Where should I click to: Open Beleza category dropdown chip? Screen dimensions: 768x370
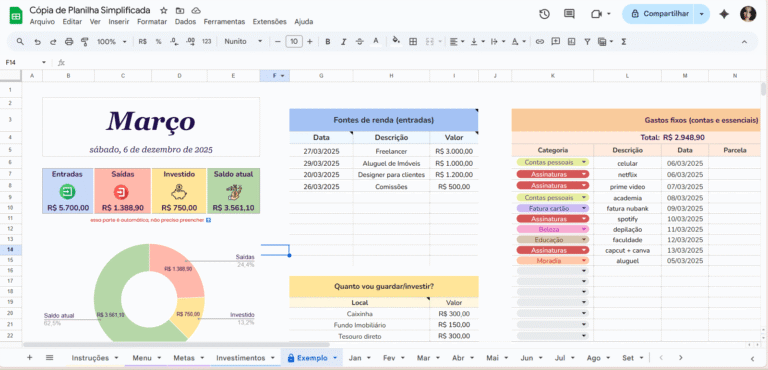click(552, 229)
